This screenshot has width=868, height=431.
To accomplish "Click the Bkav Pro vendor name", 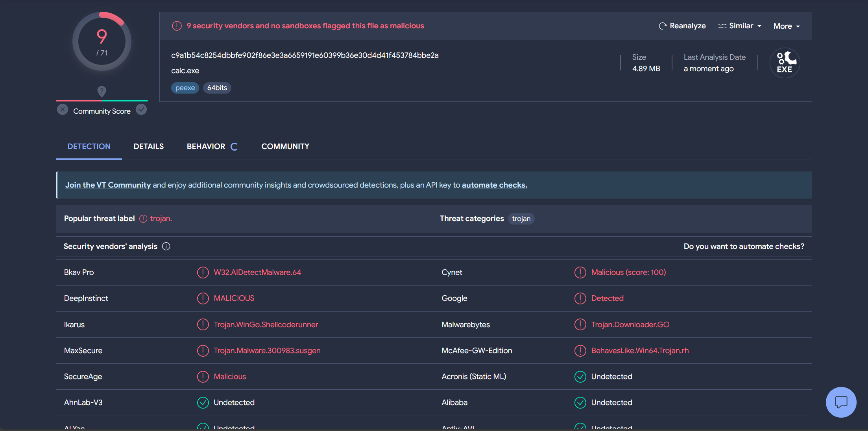I will 79,273.
